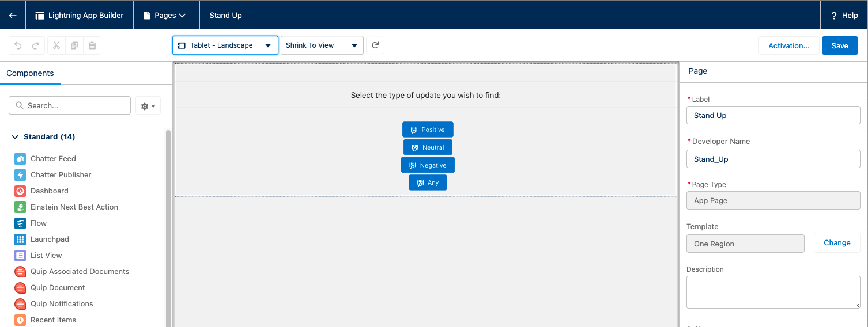Click the Developer Name input field
This screenshot has height=327, width=868.
tap(773, 159)
